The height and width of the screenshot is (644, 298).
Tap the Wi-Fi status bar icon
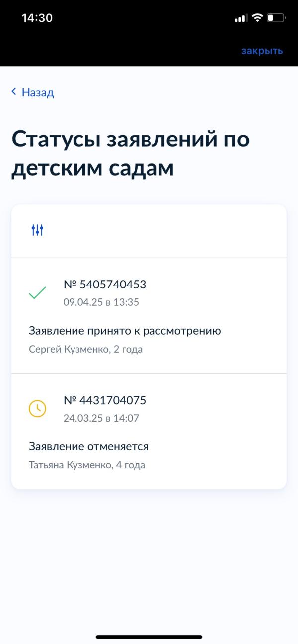[x=257, y=18]
